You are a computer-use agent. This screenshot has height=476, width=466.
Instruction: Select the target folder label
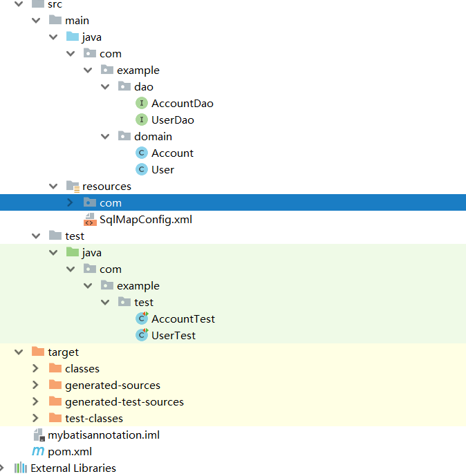63,352
